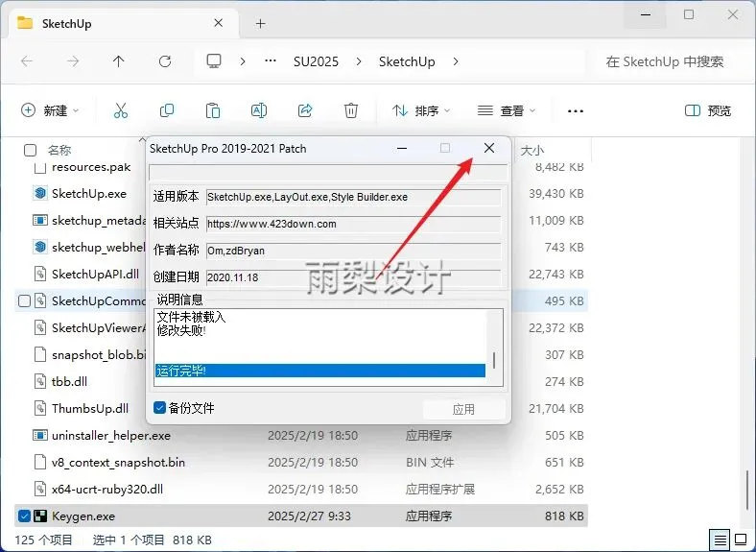Click the SketchUpAPI.dll file icon
This screenshot has width=756, height=552.
tap(40, 274)
